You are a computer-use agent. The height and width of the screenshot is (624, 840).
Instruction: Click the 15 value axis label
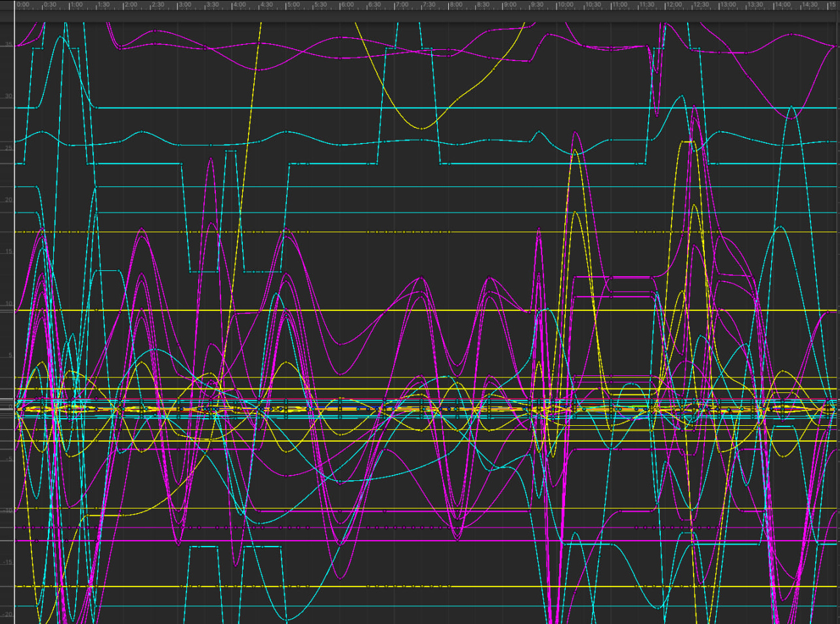(x=9, y=252)
